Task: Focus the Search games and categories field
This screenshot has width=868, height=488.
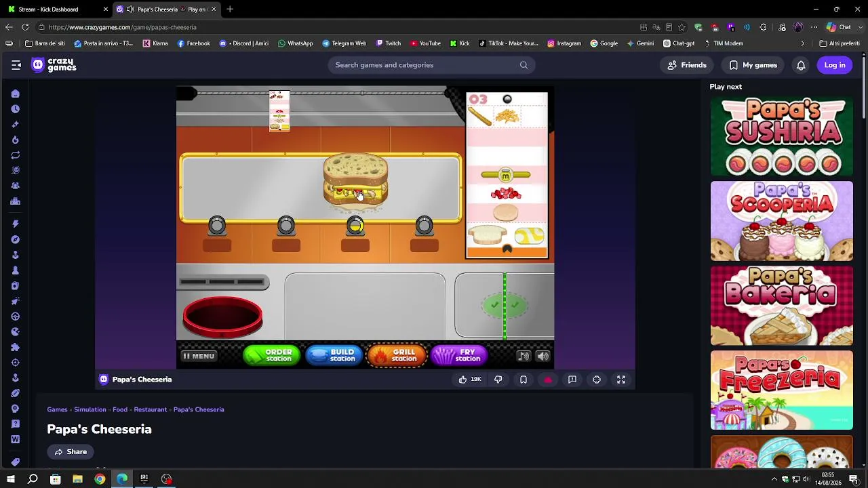Action: [431, 65]
